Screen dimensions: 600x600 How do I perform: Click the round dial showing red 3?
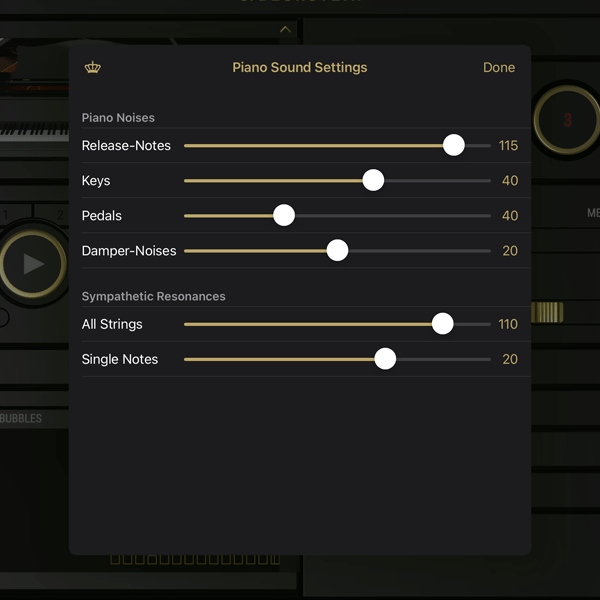566,120
